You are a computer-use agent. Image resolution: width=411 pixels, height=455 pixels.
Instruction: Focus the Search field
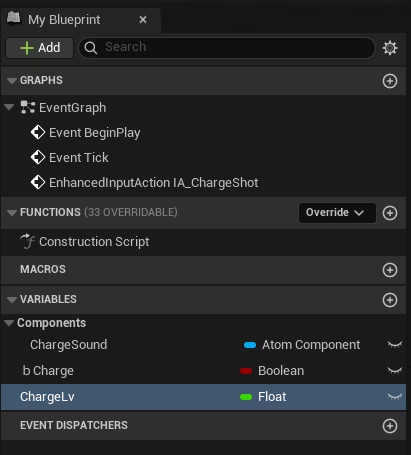click(227, 48)
